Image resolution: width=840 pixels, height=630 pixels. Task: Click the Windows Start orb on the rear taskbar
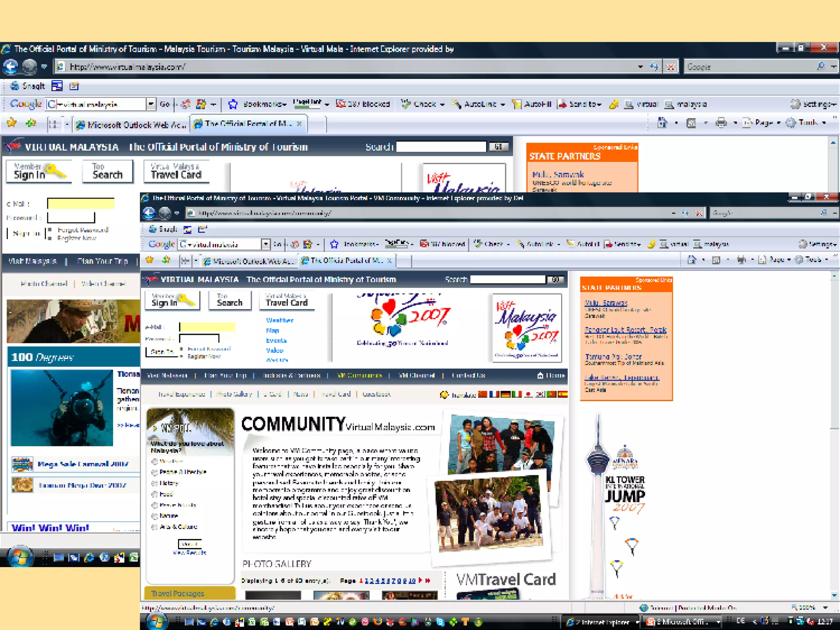pos(19,557)
